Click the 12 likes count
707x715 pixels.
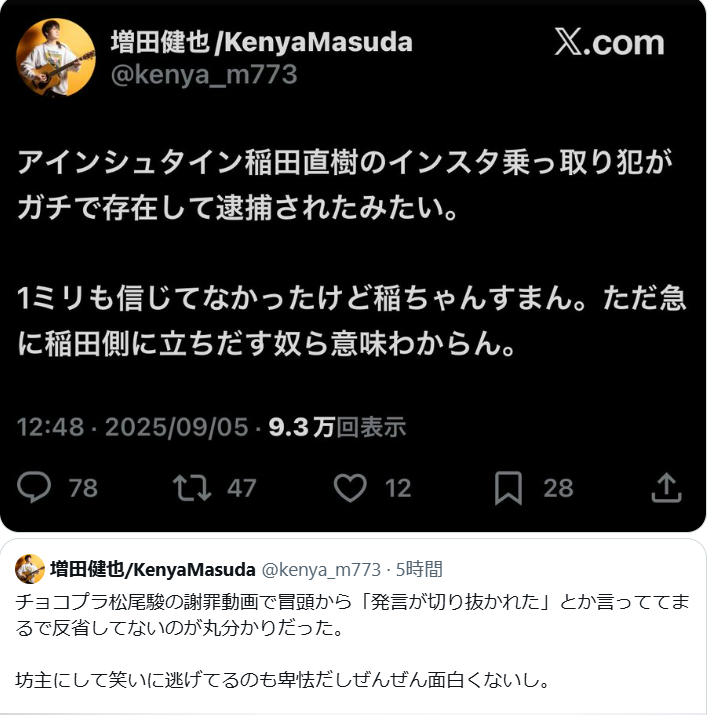pyautogui.click(x=398, y=488)
